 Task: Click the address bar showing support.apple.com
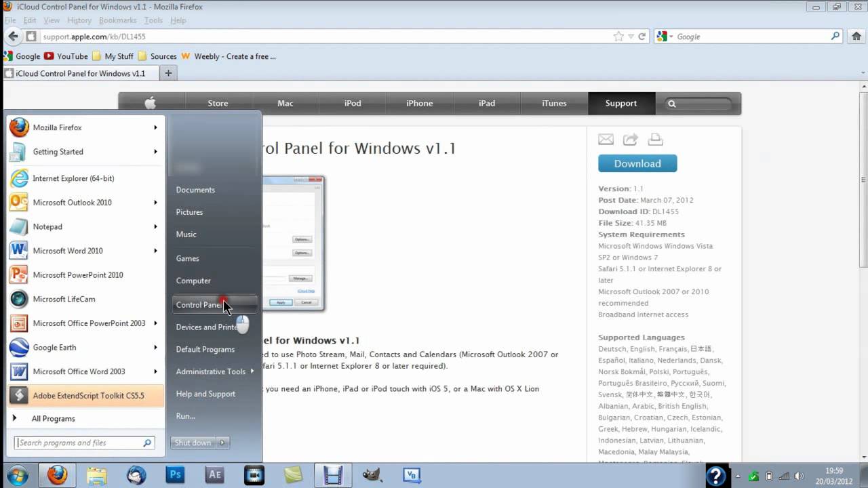pos(324,37)
